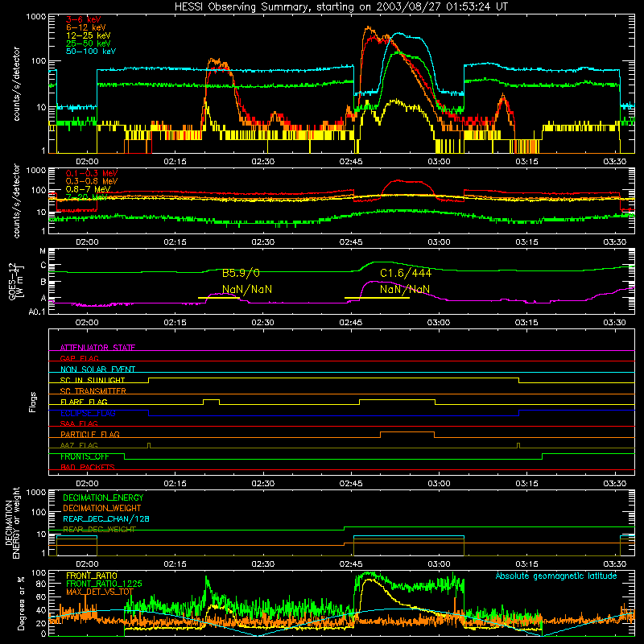The width and height of the screenshot is (644, 644).
Task: Select the ECLIPSE_FLAG label
Action: point(88,413)
